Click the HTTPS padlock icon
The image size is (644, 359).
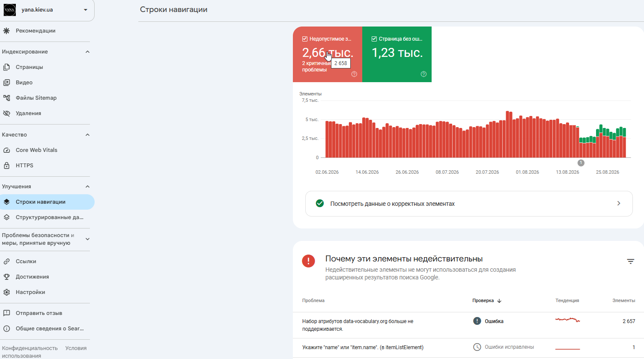[6, 166]
